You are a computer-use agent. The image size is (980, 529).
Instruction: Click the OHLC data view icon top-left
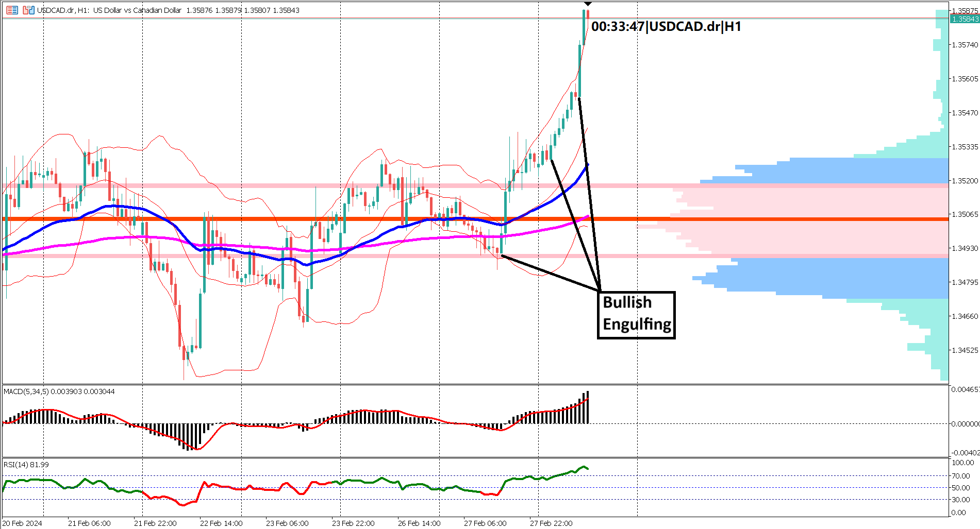point(12,10)
